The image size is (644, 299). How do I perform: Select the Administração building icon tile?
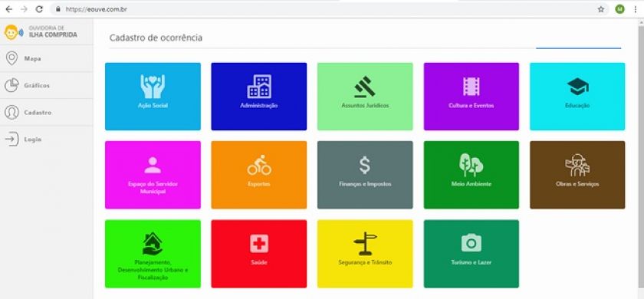(x=259, y=97)
